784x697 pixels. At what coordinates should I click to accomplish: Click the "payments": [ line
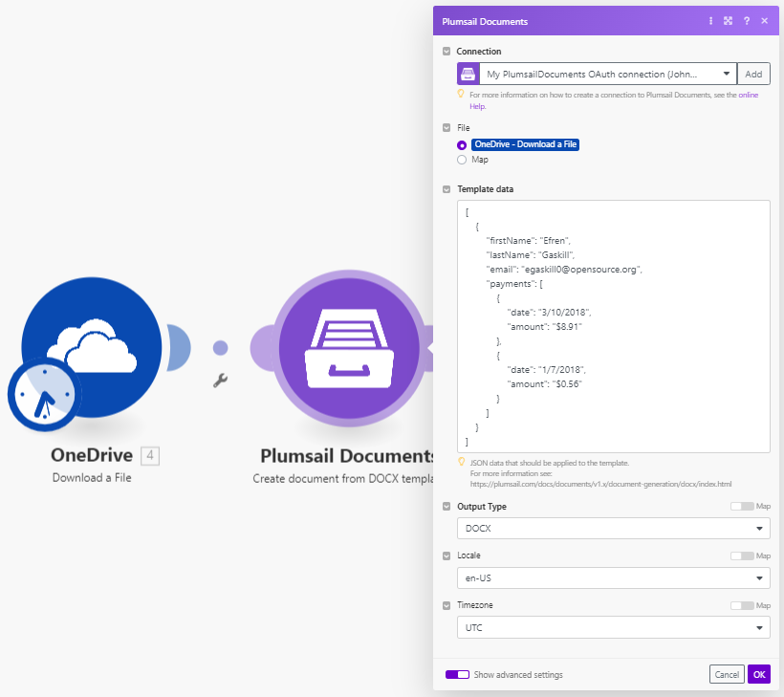tap(514, 284)
